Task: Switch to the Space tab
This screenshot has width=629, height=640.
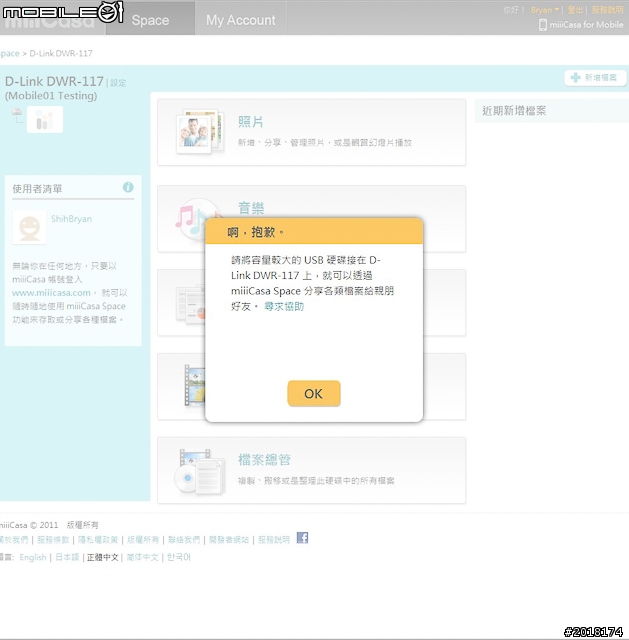Action: 150,20
